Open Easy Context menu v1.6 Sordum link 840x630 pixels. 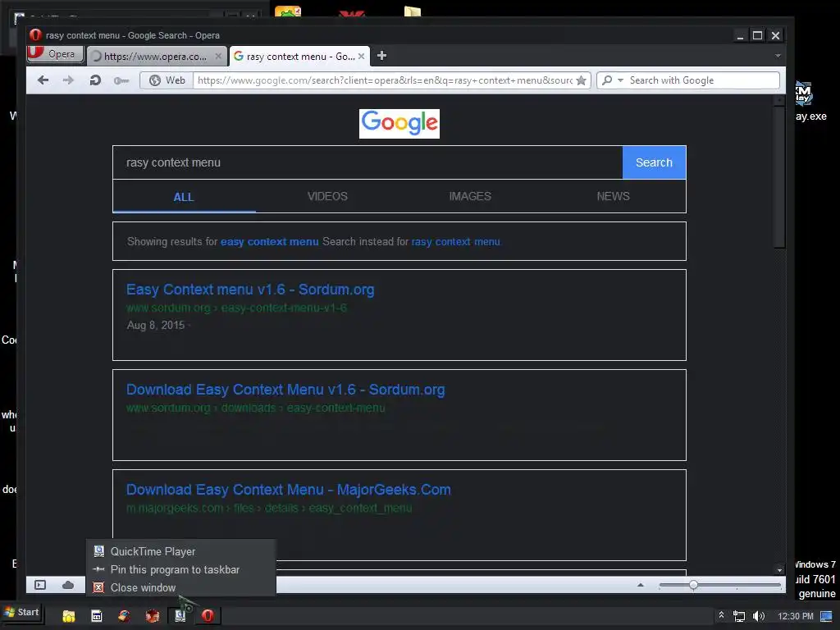pyautogui.click(x=250, y=290)
